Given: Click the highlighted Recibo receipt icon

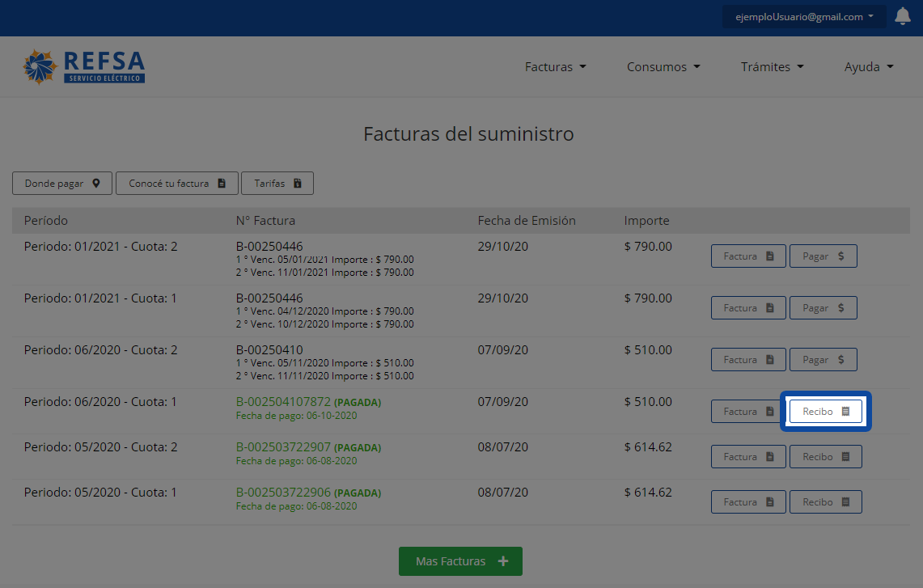Looking at the screenshot, I should [x=845, y=412].
